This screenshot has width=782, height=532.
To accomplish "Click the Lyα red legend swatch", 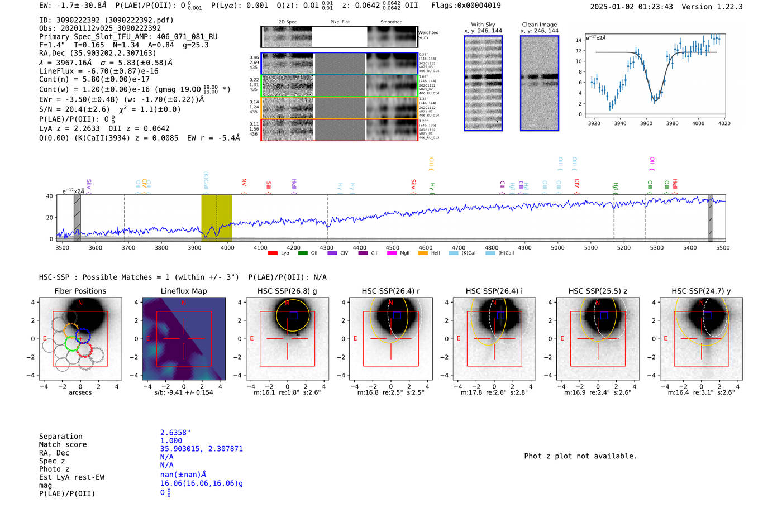I will click(x=273, y=253).
